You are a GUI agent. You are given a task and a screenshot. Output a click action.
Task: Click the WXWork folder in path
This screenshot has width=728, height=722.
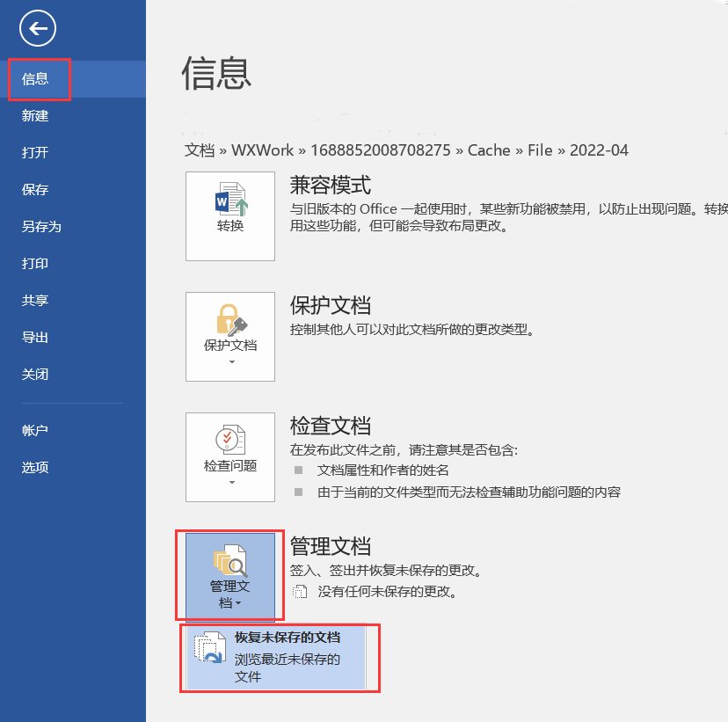(262, 150)
